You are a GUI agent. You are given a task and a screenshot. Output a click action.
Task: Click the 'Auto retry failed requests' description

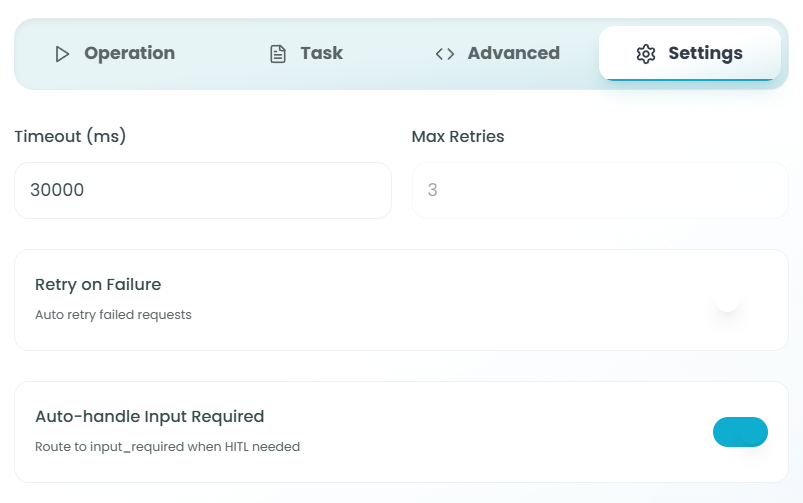pyautogui.click(x=113, y=315)
